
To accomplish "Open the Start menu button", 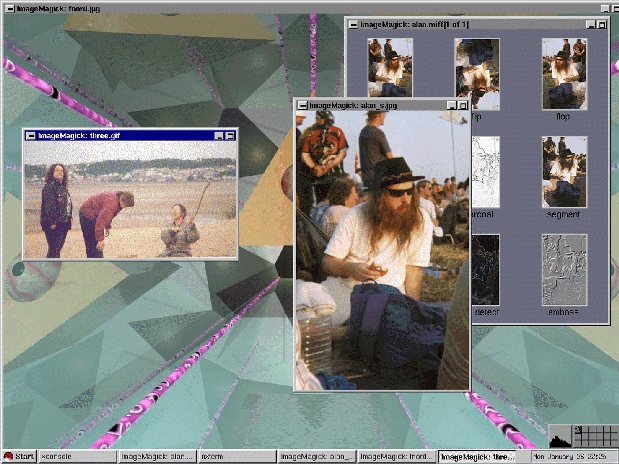I will coord(19,457).
